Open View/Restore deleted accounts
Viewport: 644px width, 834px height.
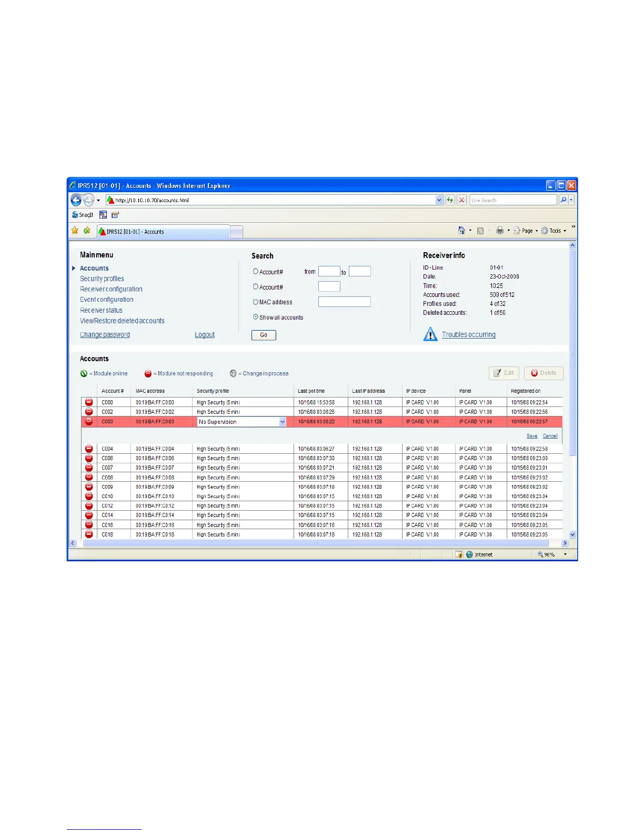point(122,321)
